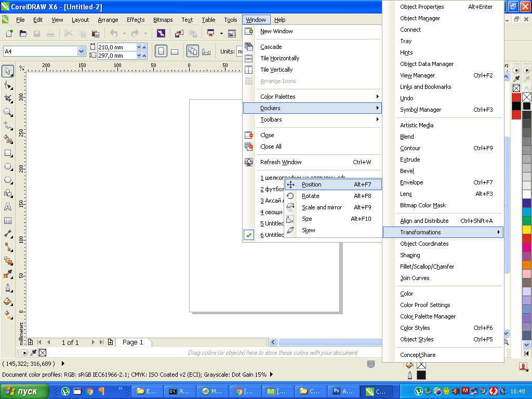Viewport: 532px width, 399px height.
Task: Toggle all pages layout button
Action: tap(193, 51)
